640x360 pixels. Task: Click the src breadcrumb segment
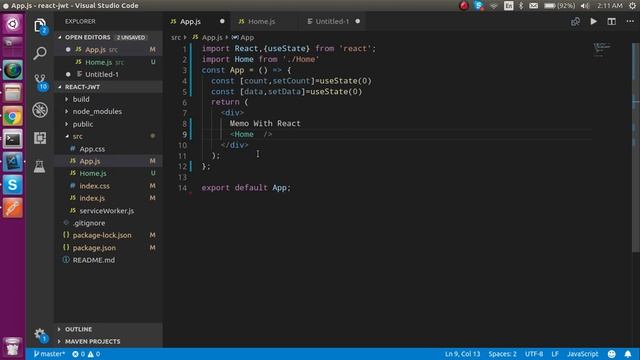pos(176,38)
